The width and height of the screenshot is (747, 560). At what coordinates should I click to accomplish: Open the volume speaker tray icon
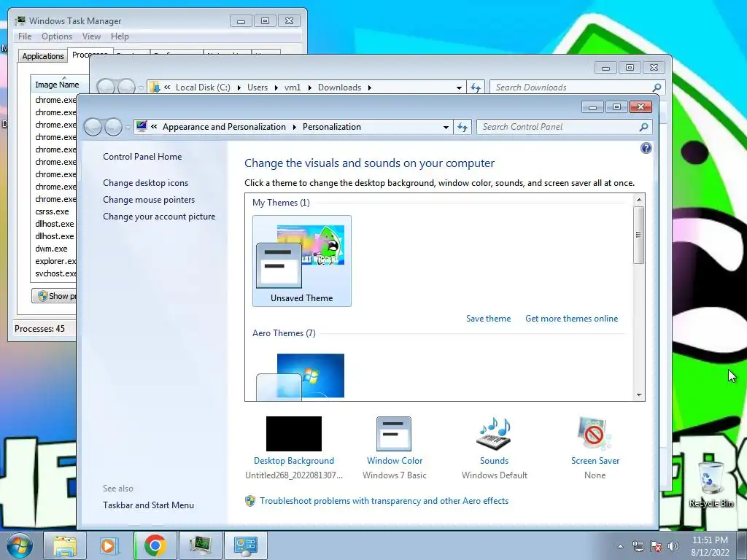673,546
